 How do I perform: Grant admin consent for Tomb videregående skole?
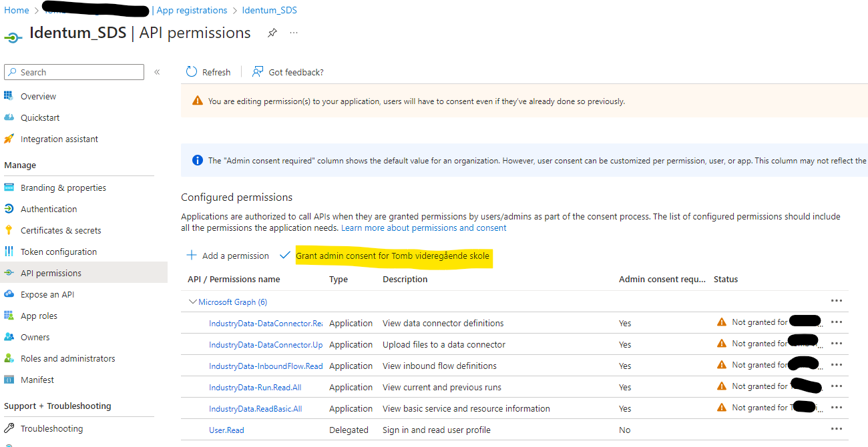[392, 256]
